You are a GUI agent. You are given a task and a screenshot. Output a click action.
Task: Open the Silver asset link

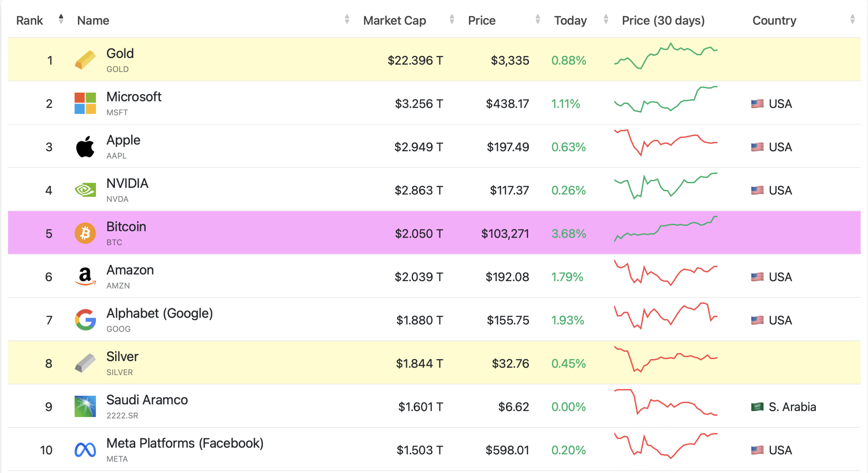pos(122,356)
